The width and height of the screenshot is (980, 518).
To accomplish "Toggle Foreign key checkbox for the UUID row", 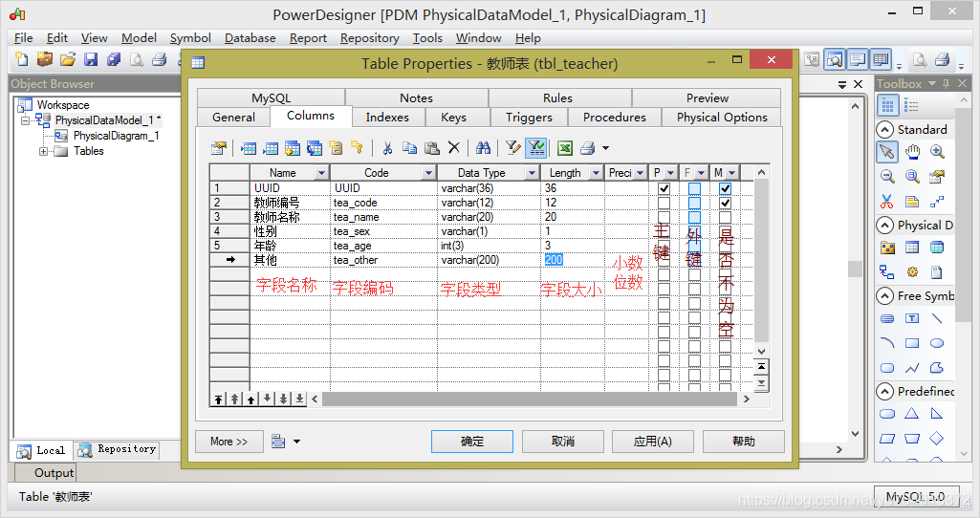I will (694, 188).
